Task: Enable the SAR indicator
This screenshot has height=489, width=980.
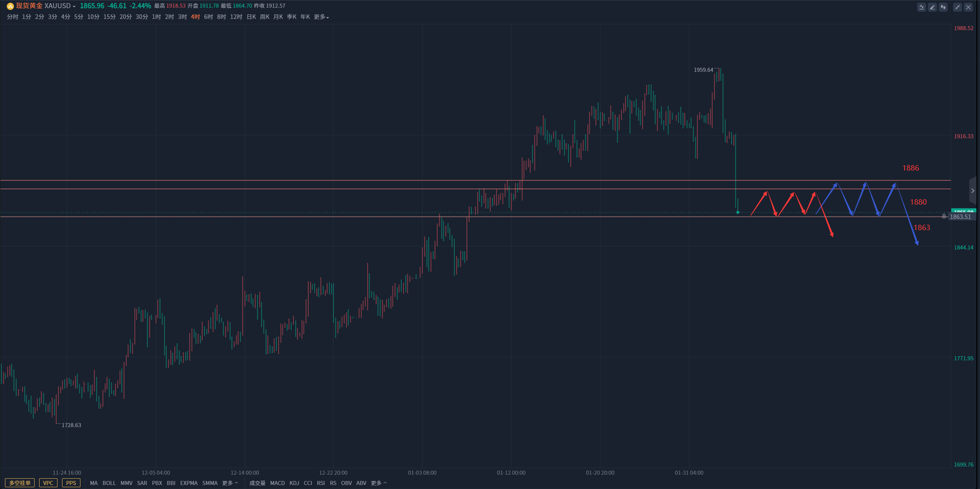Action: click(x=142, y=483)
